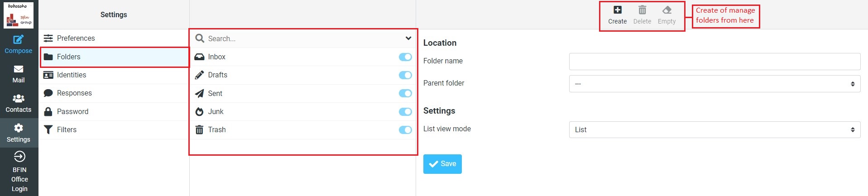The width and height of the screenshot is (868, 196).
Task: Open the Parent folder dropdown
Action: 715,84
